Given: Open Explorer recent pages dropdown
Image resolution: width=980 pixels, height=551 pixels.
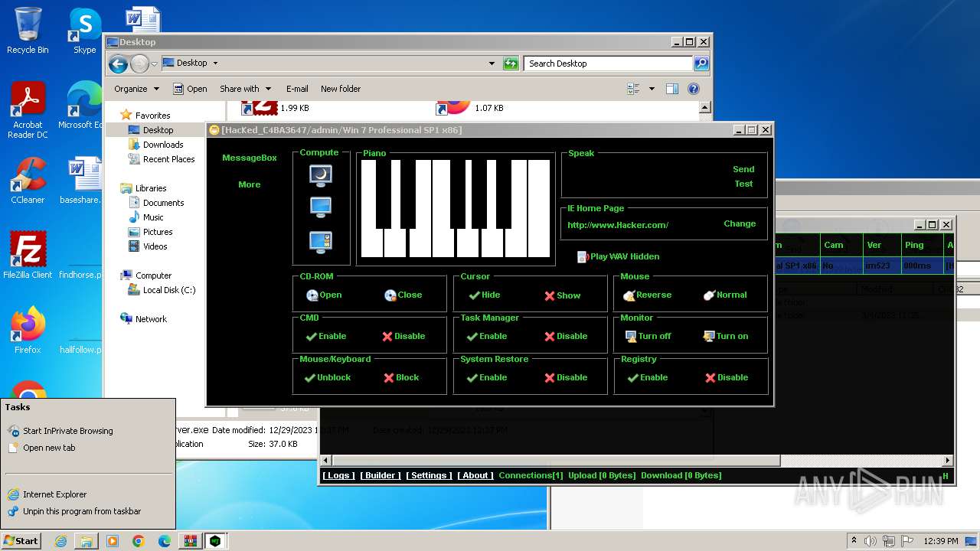Looking at the screenshot, I should tap(154, 64).
